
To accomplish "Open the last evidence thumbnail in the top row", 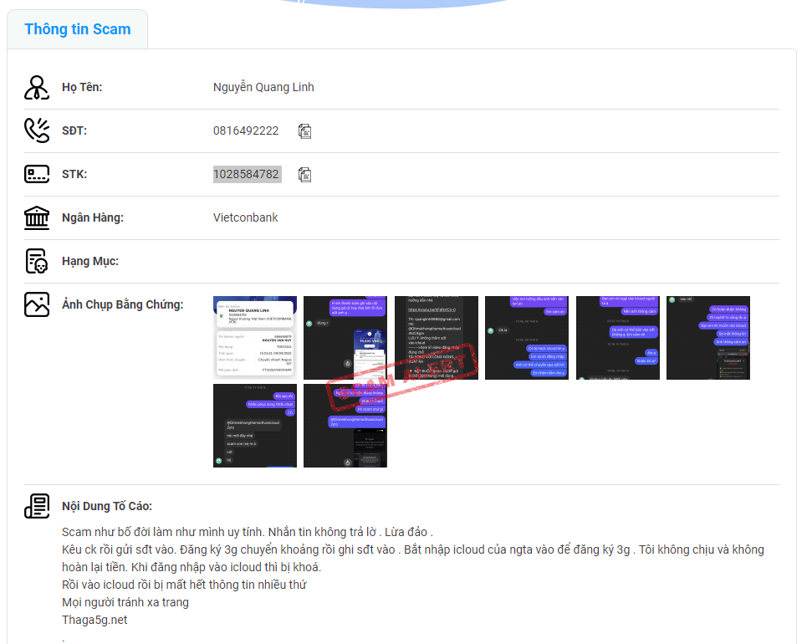I will [708, 338].
